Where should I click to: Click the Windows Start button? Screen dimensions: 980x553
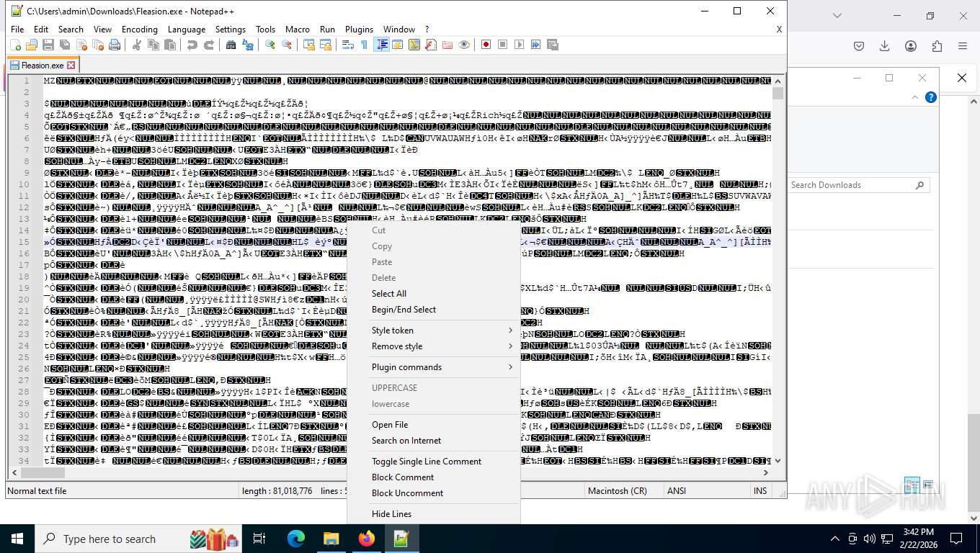[x=17, y=539]
